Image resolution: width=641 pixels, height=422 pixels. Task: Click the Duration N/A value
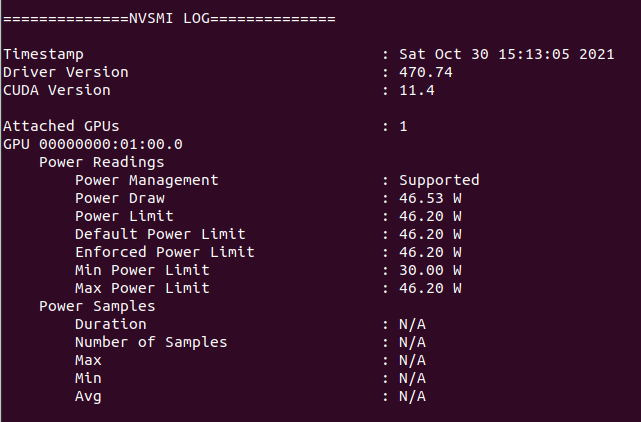412,325
